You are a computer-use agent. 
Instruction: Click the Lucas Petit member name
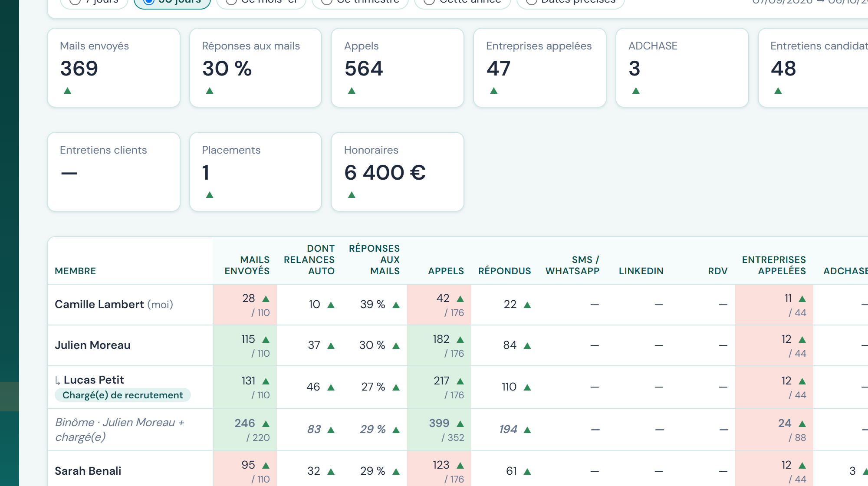tap(94, 380)
